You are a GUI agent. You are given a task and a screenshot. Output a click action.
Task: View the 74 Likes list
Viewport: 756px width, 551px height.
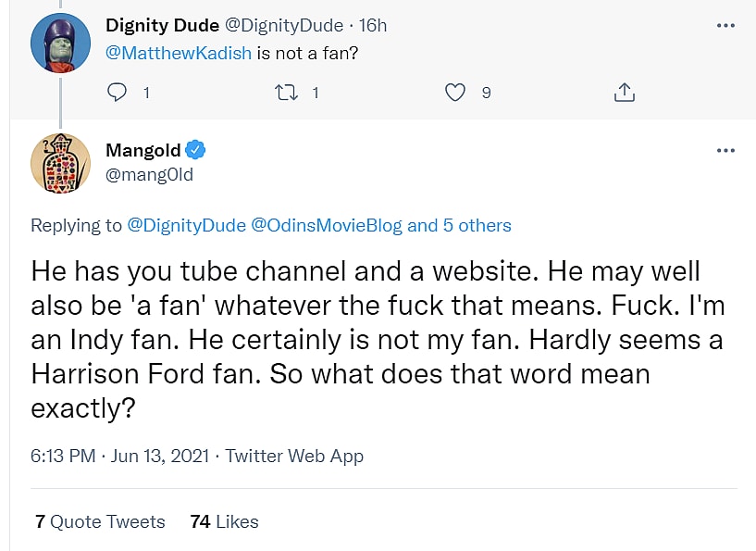(224, 521)
